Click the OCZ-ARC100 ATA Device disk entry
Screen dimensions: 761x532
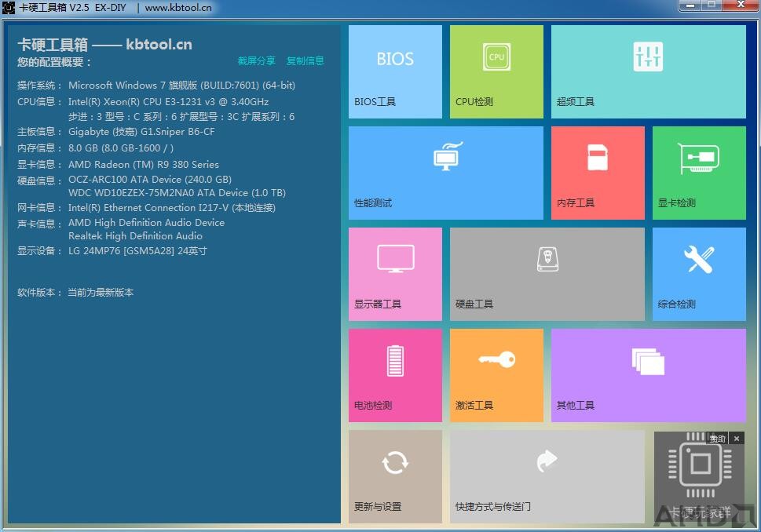pos(150,180)
